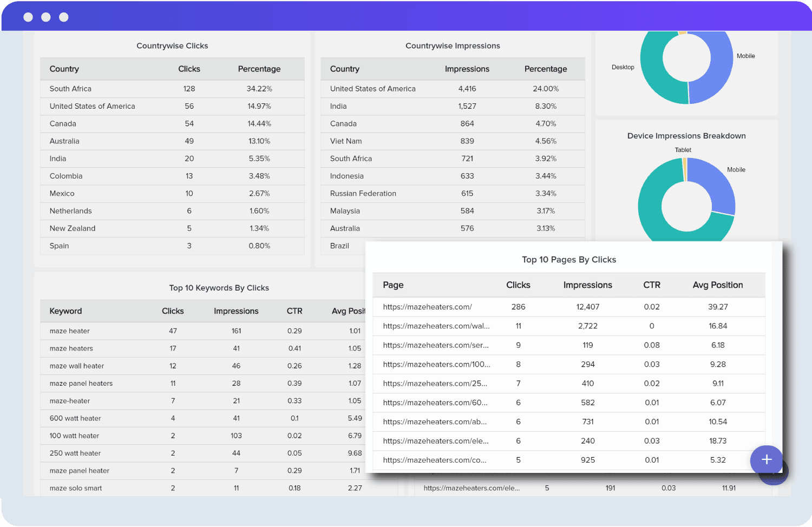Screen dimensions: 812x527
Task: Click the yellow window control dot
Action: tap(46, 17)
